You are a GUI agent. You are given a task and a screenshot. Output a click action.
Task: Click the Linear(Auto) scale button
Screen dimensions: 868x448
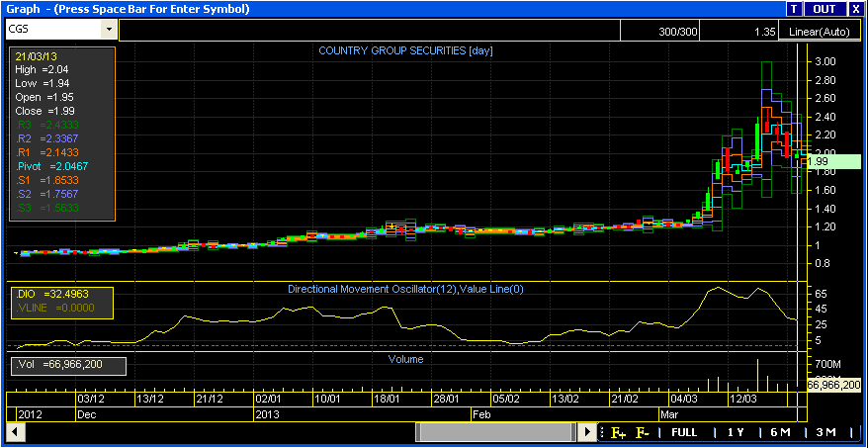point(819,32)
